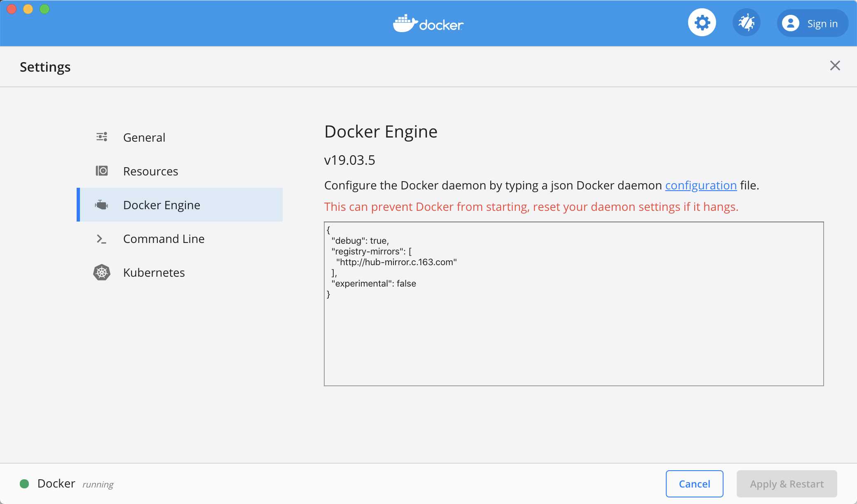Click the hub-mirror.c.163.com URL text
This screenshot has height=504, width=857.
tap(396, 262)
